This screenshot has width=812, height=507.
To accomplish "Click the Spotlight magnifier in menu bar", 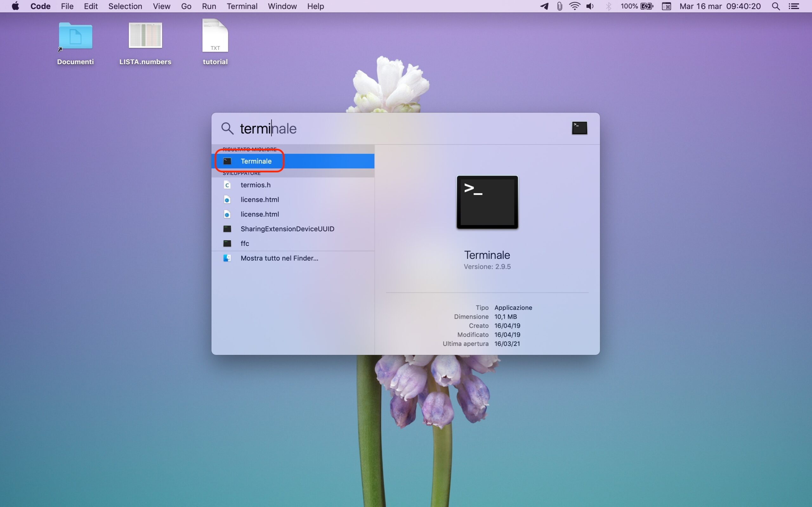I will tap(776, 6).
